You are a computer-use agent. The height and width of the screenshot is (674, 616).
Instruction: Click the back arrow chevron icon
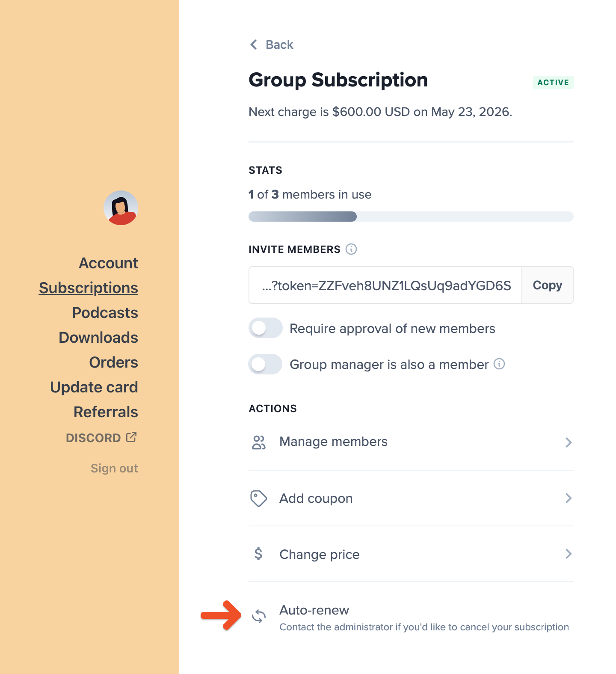click(254, 45)
